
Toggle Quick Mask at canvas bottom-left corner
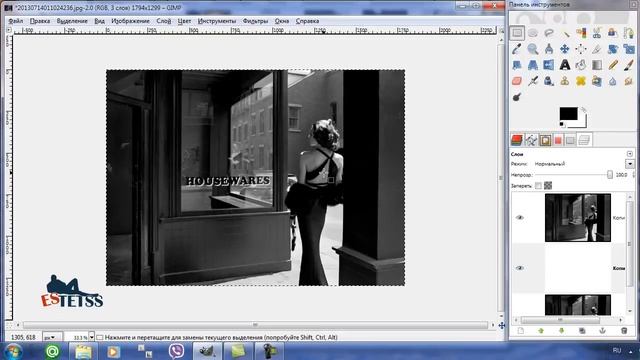point(8,325)
